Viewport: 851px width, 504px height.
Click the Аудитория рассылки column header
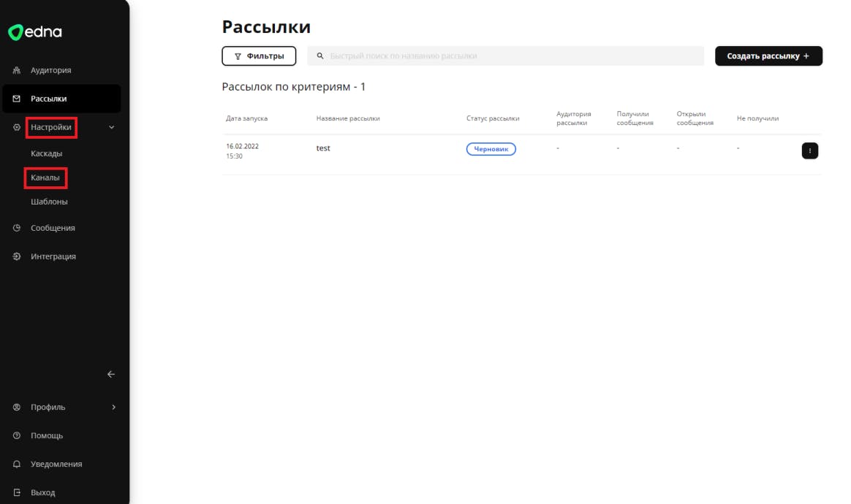tap(574, 118)
